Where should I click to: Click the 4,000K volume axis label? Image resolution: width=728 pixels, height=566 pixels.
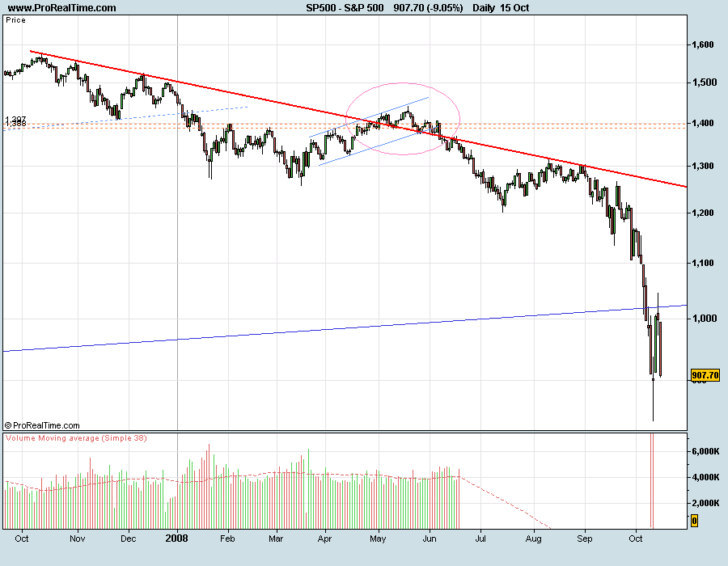click(x=705, y=477)
